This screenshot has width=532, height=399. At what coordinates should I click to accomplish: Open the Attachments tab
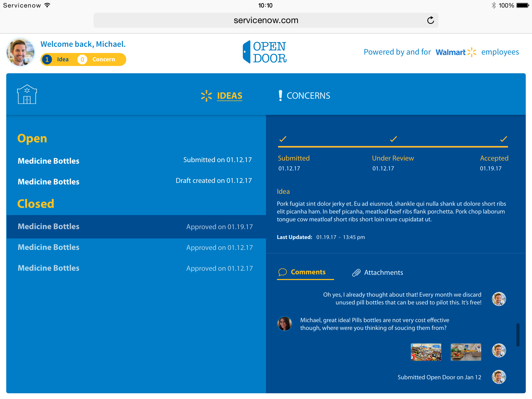[x=383, y=272]
